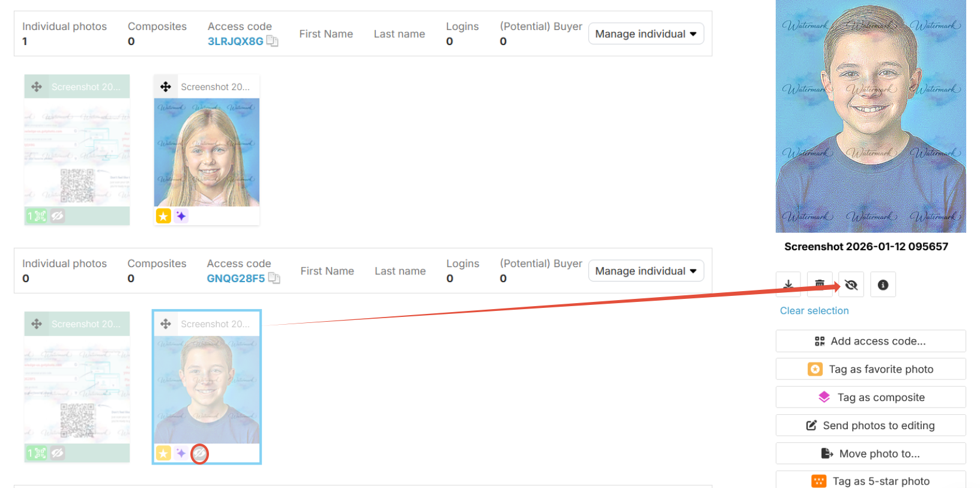Click green QR badge on card under GNQG28F5
Viewport: 980px width, 488px height.
(37, 453)
